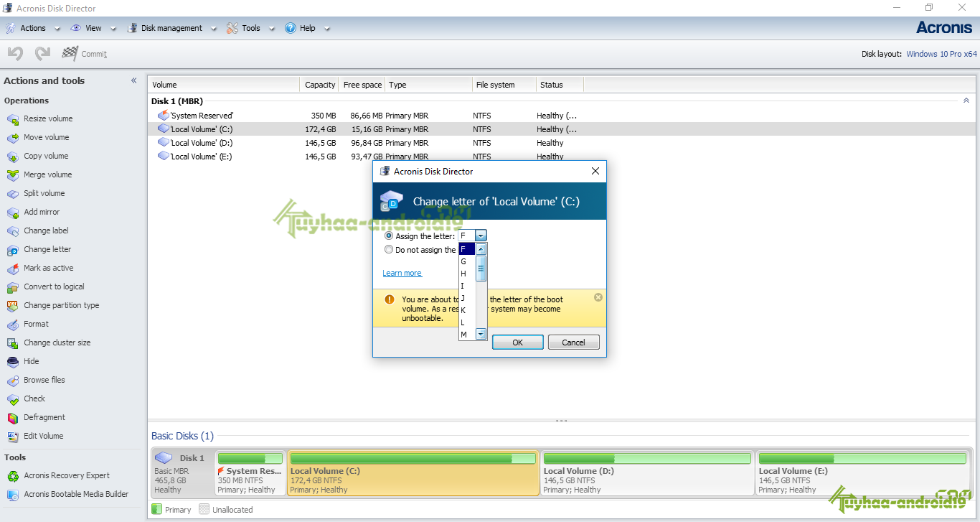Screen dimensions: 980x522
Task: Click OK in the Change letter dialog
Action: click(x=517, y=342)
